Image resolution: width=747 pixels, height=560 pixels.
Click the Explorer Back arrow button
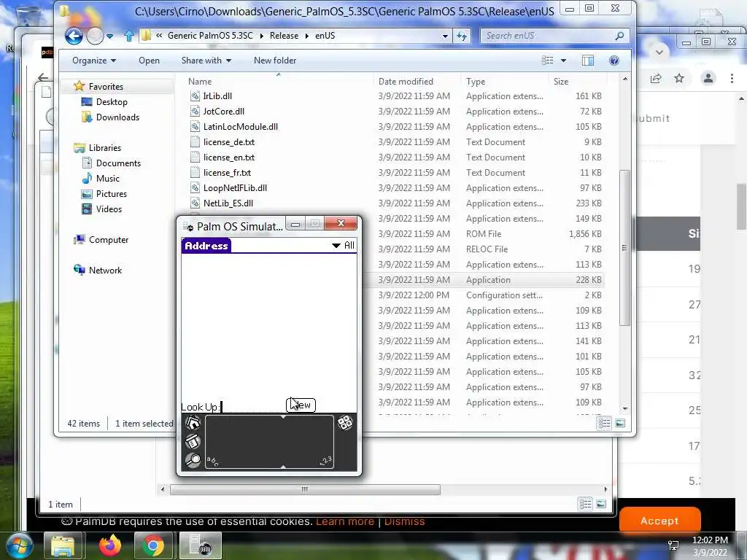click(74, 36)
